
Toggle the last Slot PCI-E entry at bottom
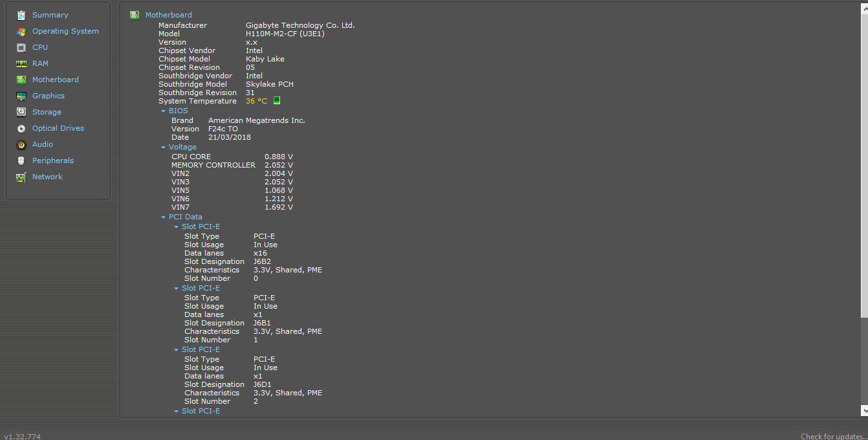click(176, 412)
